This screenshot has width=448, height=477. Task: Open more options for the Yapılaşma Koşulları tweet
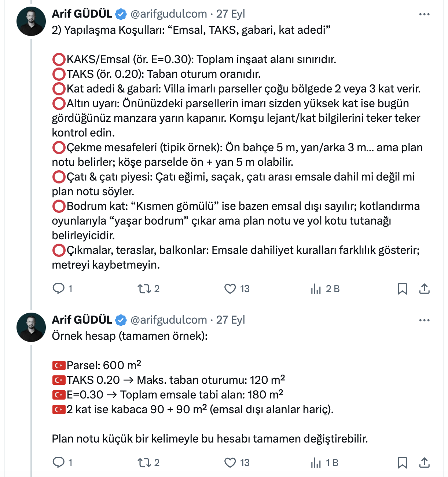[424, 14]
